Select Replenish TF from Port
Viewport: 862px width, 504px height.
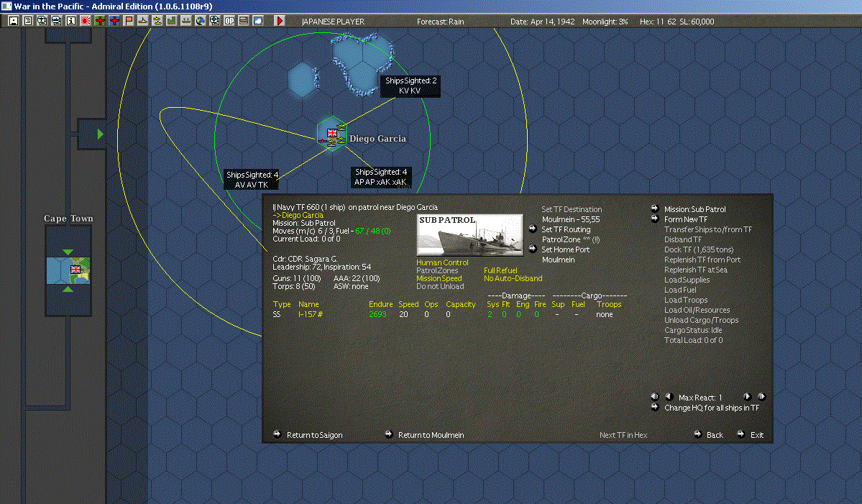tap(702, 260)
